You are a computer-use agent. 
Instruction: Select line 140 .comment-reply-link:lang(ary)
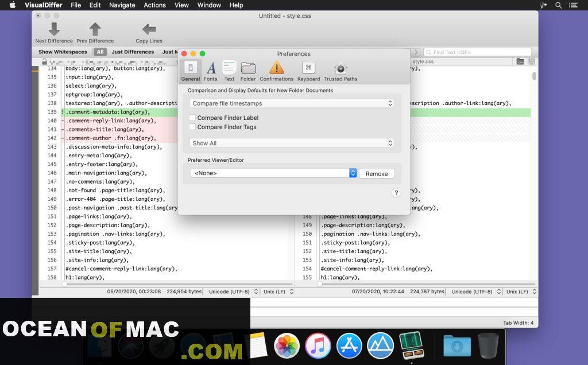click(111, 121)
